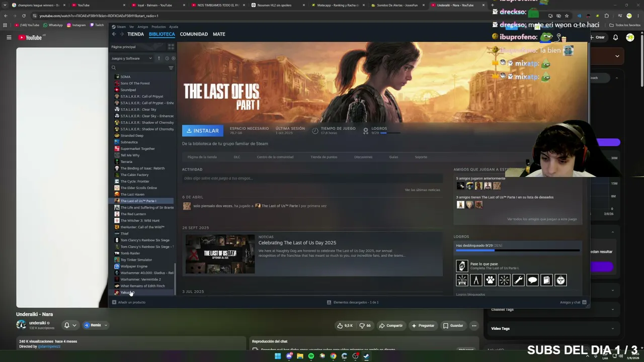This screenshot has width=644, height=362.
Task: Click the speech bubble achievement icon
Action: click(532, 280)
